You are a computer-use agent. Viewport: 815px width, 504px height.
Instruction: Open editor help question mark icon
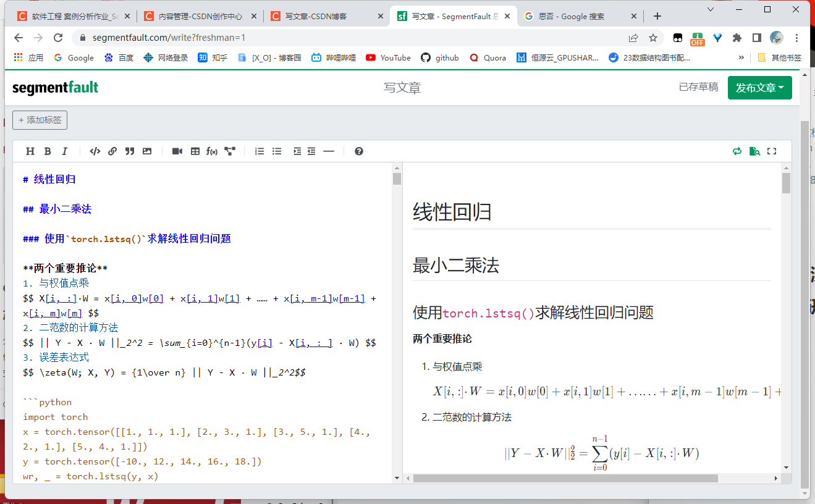[x=359, y=151]
